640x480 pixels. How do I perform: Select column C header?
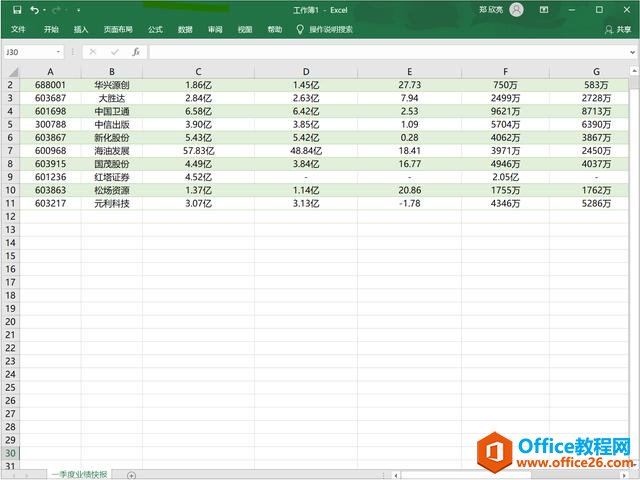tap(199, 72)
